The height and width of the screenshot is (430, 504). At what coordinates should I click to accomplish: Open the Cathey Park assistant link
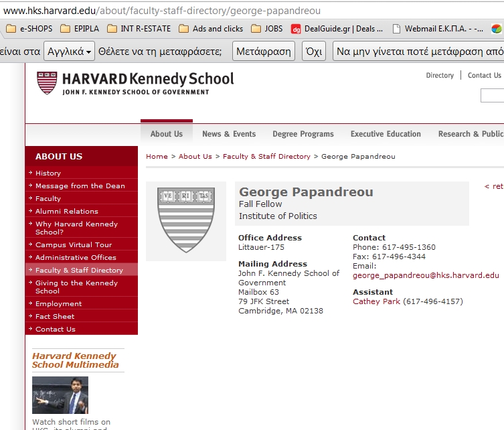(x=376, y=301)
